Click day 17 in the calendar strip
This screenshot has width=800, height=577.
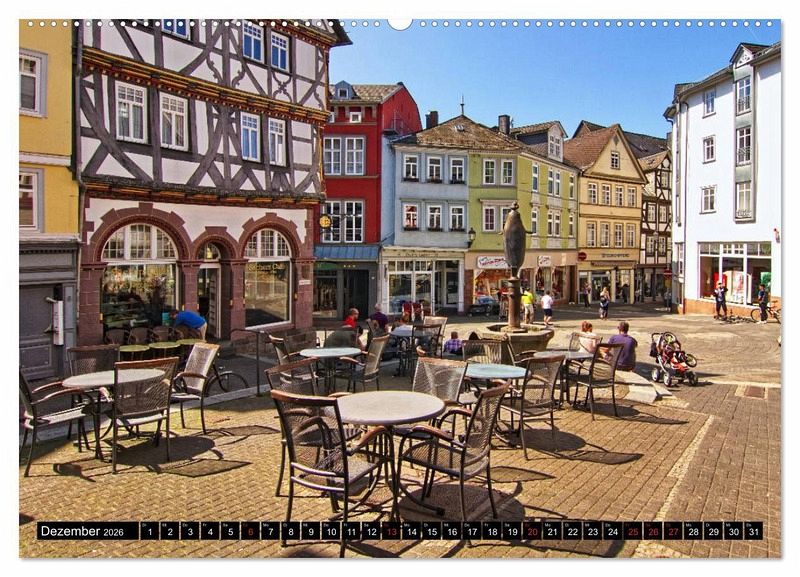point(471,531)
